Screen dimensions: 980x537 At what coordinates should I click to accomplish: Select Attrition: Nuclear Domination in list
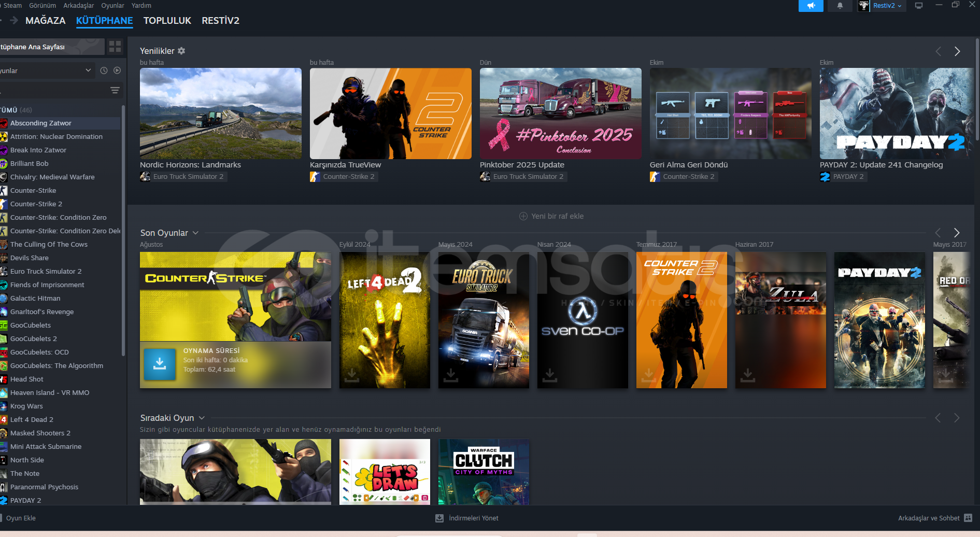pyautogui.click(x=60, y=136)
